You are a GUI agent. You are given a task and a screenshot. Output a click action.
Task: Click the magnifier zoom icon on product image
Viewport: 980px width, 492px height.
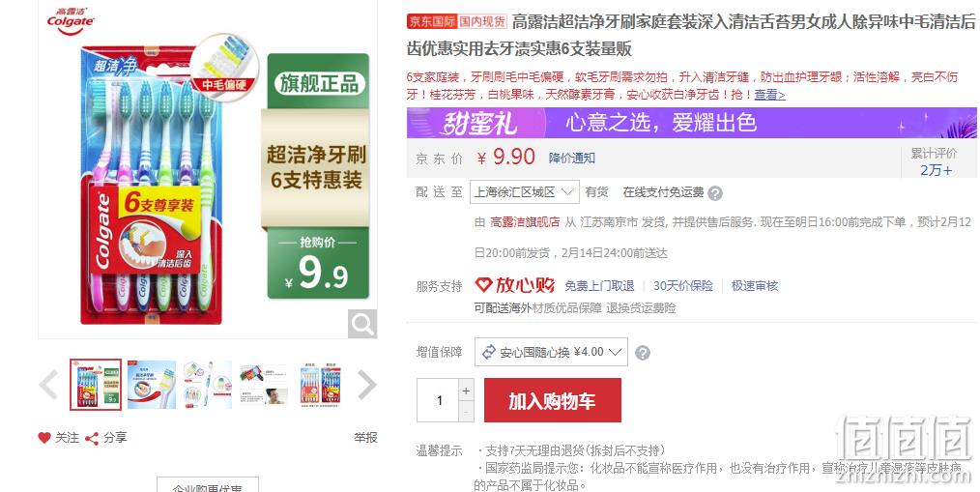pos(362,324)
